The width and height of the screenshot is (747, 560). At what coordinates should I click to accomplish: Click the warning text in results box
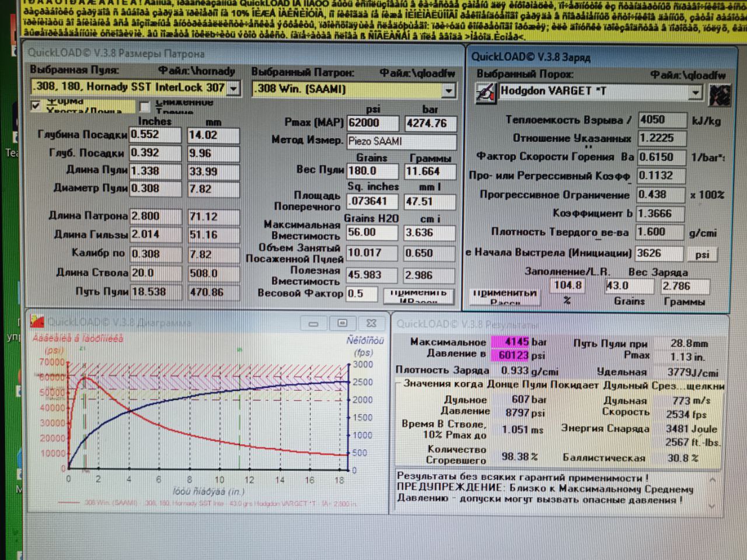tap(546, 488)
